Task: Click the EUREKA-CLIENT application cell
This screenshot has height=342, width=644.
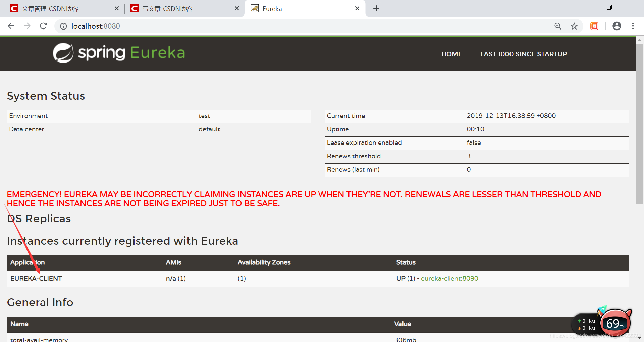Action: point(36,278)
